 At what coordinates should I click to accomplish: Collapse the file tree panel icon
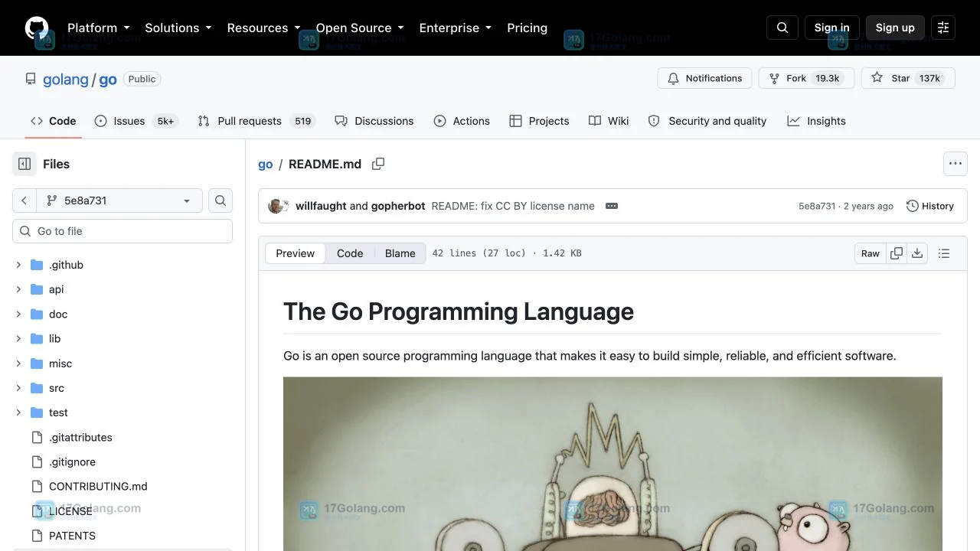pos(24,164)
